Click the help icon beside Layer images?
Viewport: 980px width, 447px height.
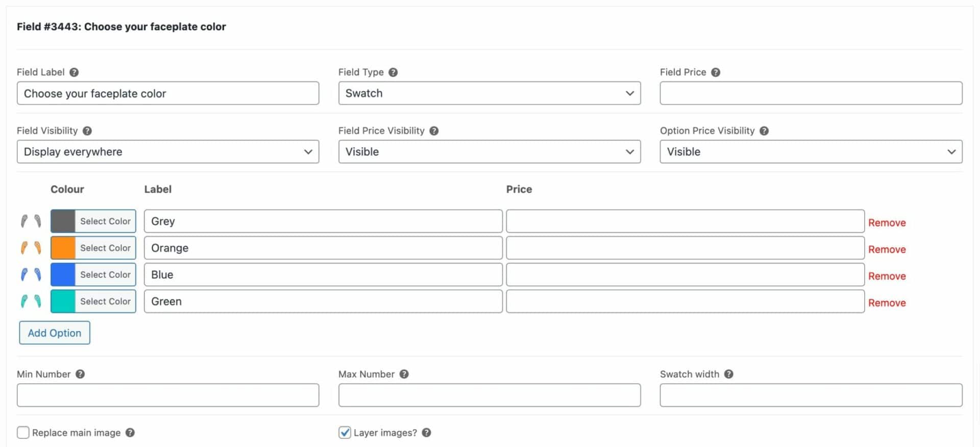[427, 433]
